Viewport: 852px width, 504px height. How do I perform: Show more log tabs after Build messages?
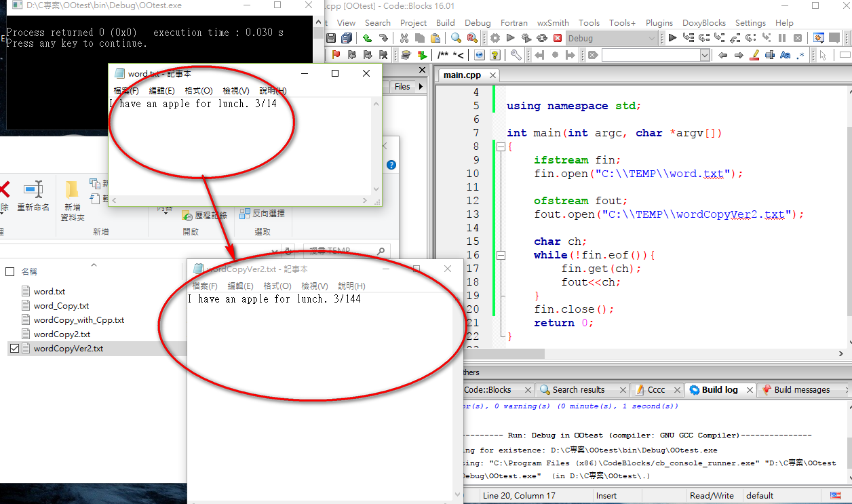click(845, 390)
